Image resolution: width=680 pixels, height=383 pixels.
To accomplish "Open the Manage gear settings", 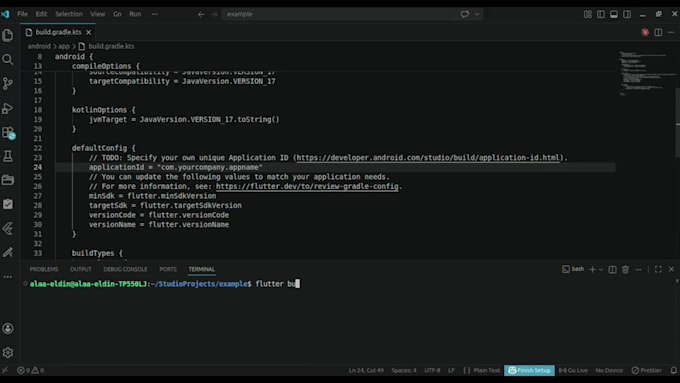I will coord(8,353).
